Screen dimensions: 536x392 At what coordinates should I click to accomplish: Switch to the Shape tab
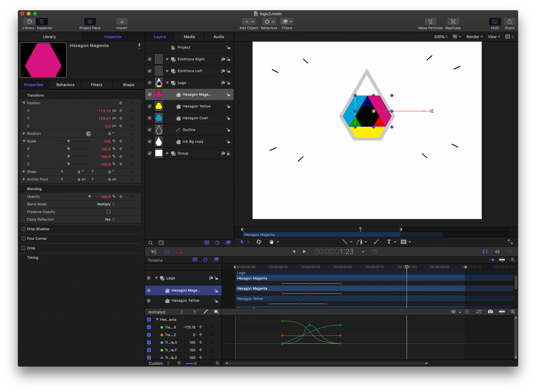tap(128, 85)
